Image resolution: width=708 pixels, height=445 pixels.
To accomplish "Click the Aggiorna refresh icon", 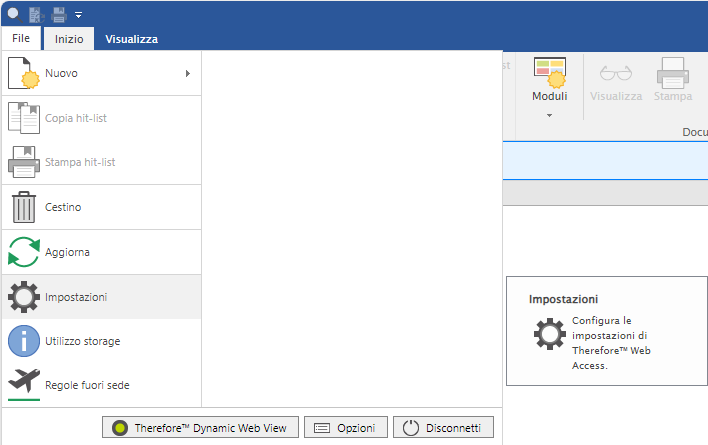I will point(23,252).
